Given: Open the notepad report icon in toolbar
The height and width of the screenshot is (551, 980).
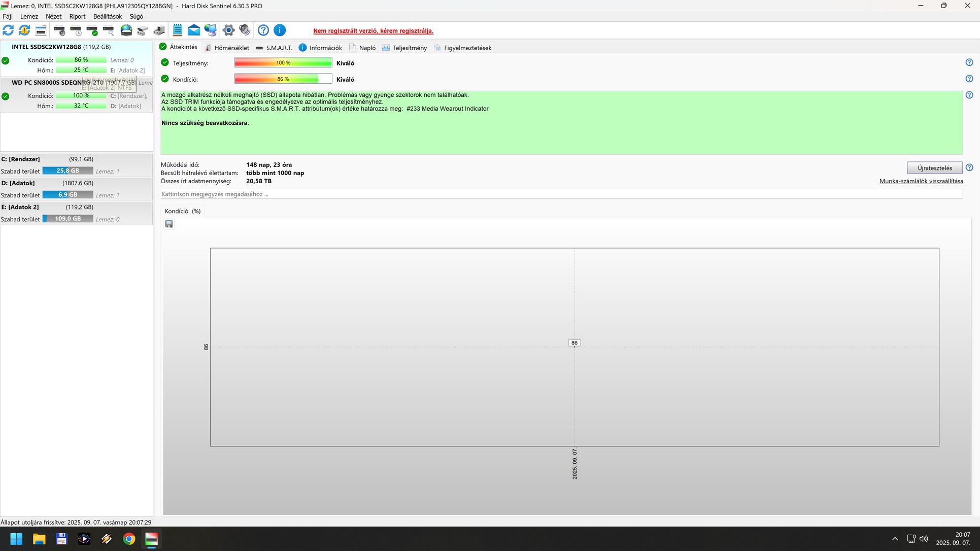Looking at the screenshot, I should 178,30.
